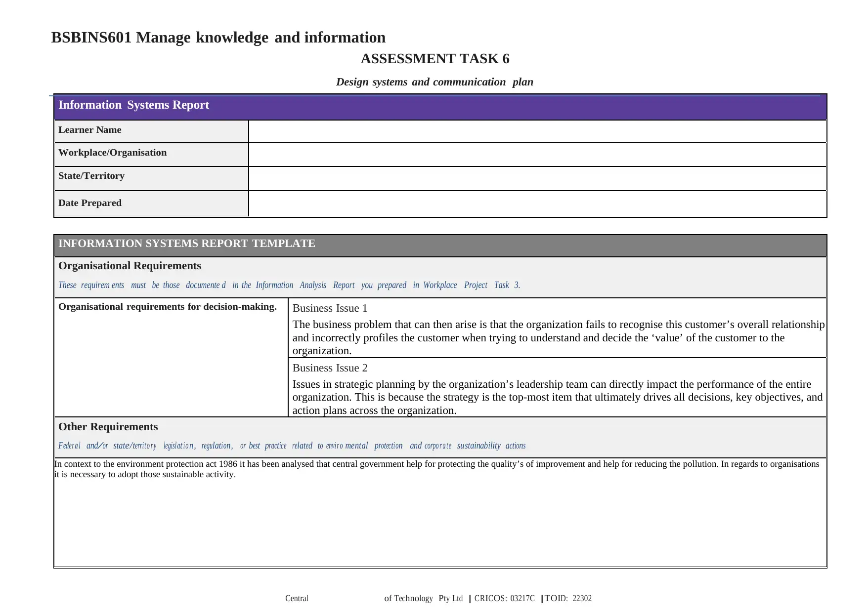Image resolution: width=868 pixels, height=613 pixels.
Task: Click the 'State/Territory' label
Action: click(x=91, y=176)
